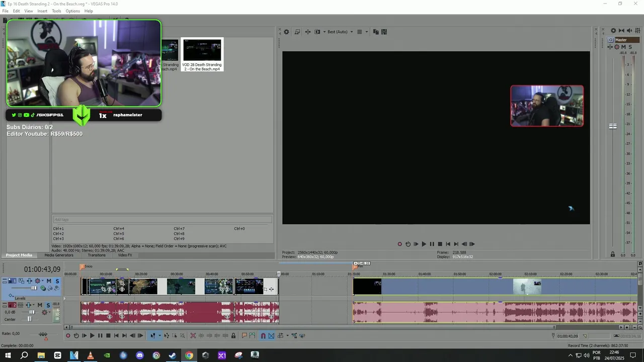Open audio track 2 automation dropdown arrow
Image resolution: width=644 pixels, height=362 pixels.
[49, 312]
